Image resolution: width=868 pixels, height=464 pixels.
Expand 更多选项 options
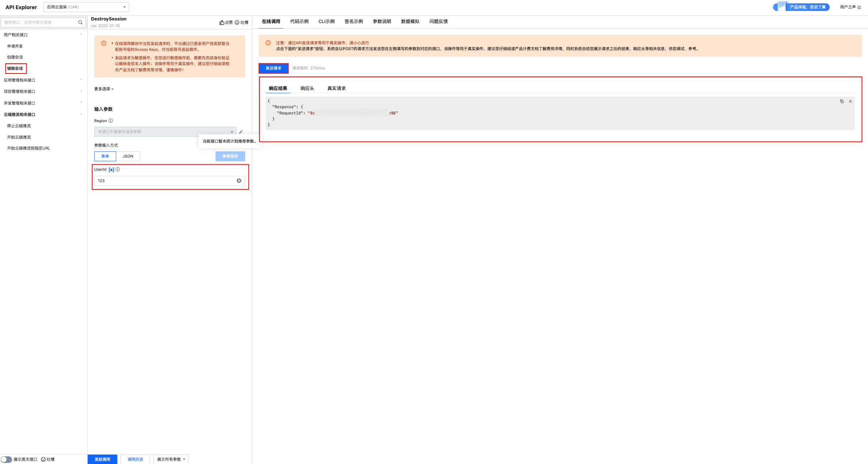click(104, 89)
